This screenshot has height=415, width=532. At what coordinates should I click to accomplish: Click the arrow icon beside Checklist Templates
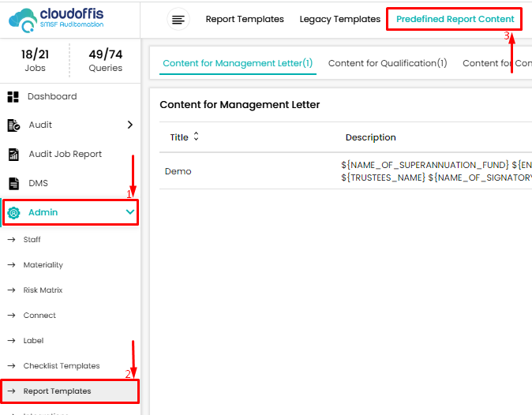pos(12,365)
